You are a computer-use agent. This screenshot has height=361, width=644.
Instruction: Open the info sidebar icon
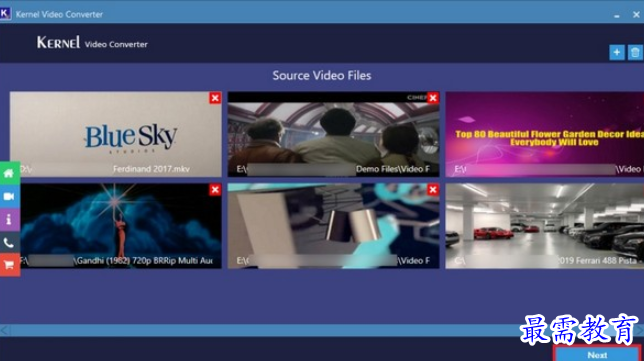pos(9,219)
